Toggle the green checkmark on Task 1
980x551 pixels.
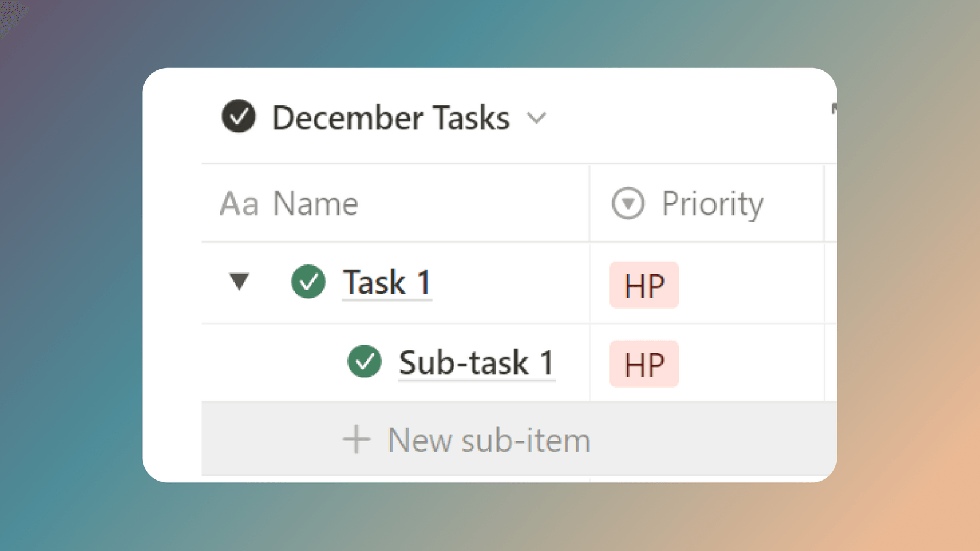coord(309,282)
